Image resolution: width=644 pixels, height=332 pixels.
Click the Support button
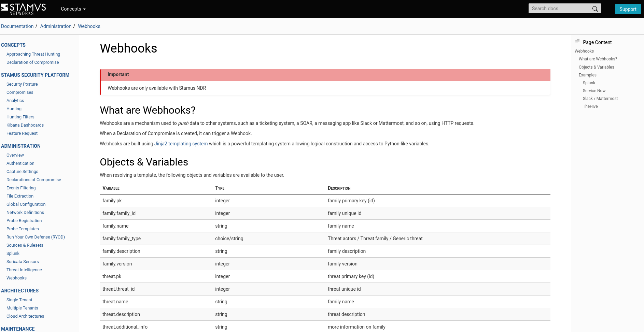[628, 9]
